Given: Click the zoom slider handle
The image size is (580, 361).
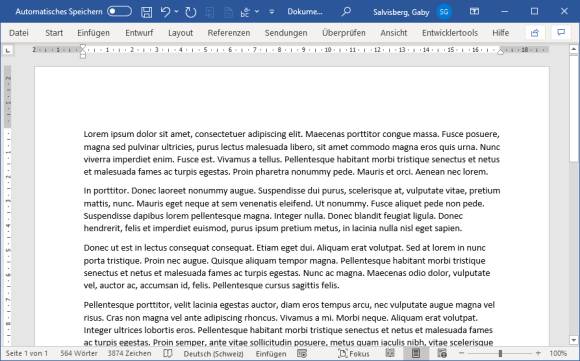Looking at the screenshot, I should click(500, 353).
